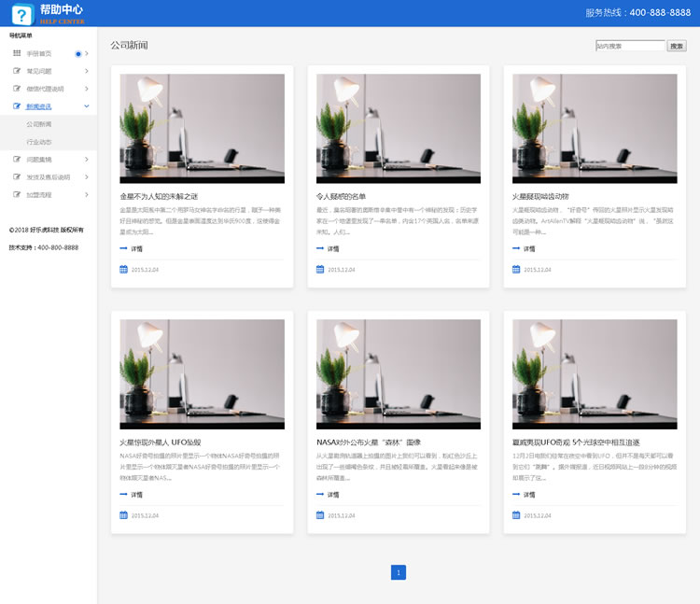Screen dimensions: 700x604
Task: Open the 微信代理说明 menu item
Action: click(45, 89)
